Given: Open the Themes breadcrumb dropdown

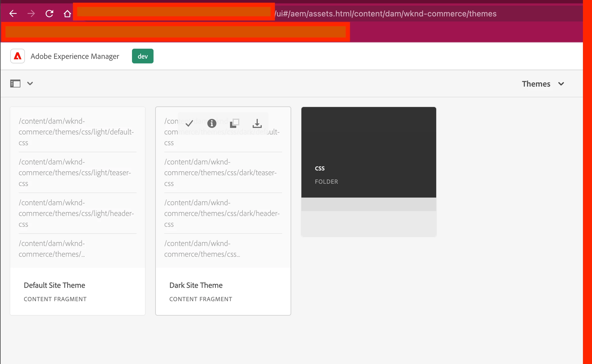Looking at the screenshot, I should [x=536, y=84].
